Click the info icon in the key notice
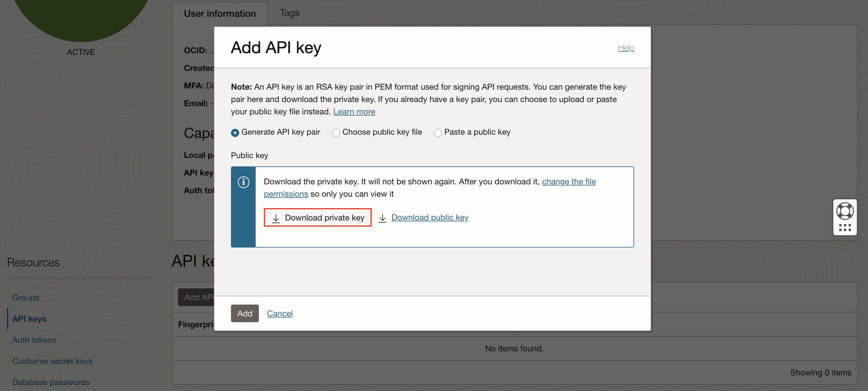This screenshot has height=391, width=868. pyautogui.click(x=243, y=182)
